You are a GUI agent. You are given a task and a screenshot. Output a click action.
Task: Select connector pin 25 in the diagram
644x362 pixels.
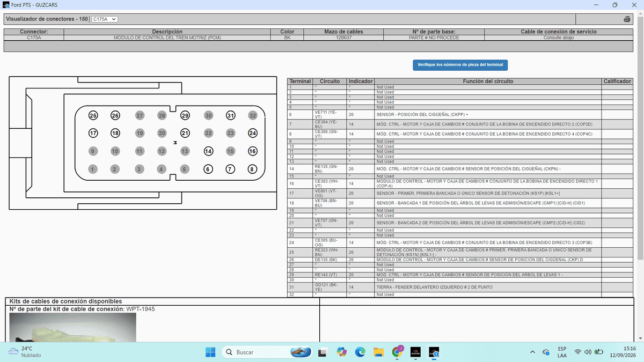tap(93, 115)
